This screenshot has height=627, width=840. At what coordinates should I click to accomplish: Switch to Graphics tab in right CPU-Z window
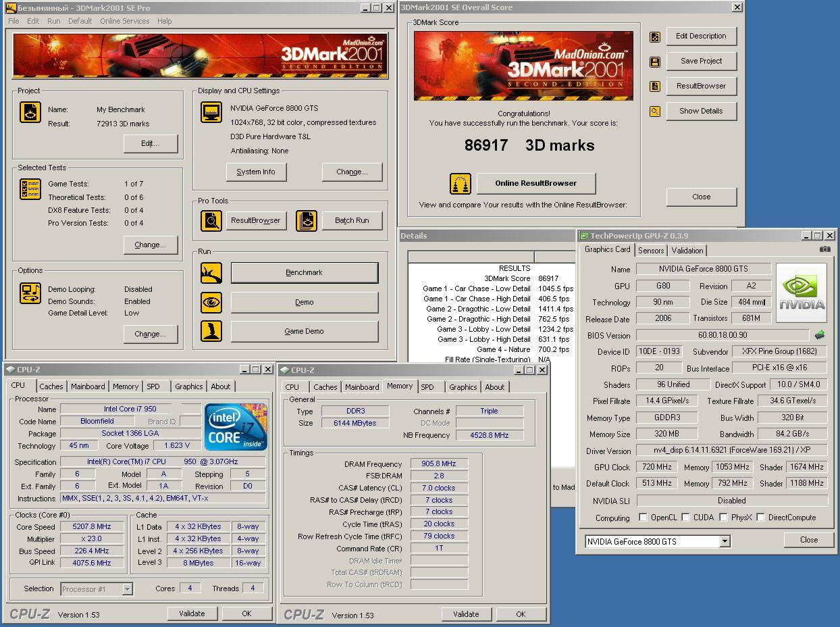coord(463,387)
